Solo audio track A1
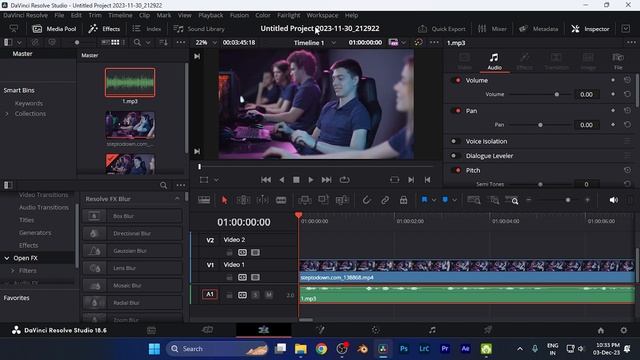 click(256, 295)
